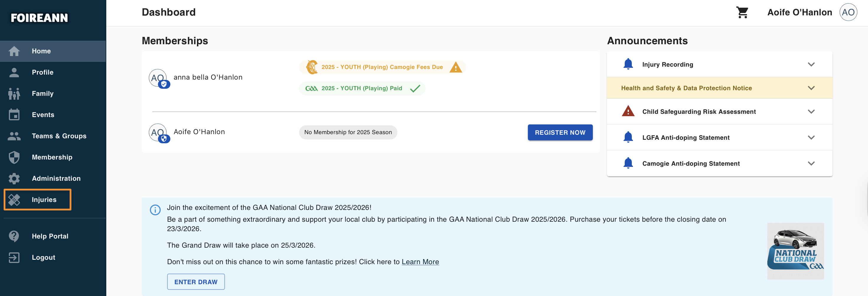Open the Family menu item
The image size is (868, 296).
pyautogui.click(x=53, y=93)
